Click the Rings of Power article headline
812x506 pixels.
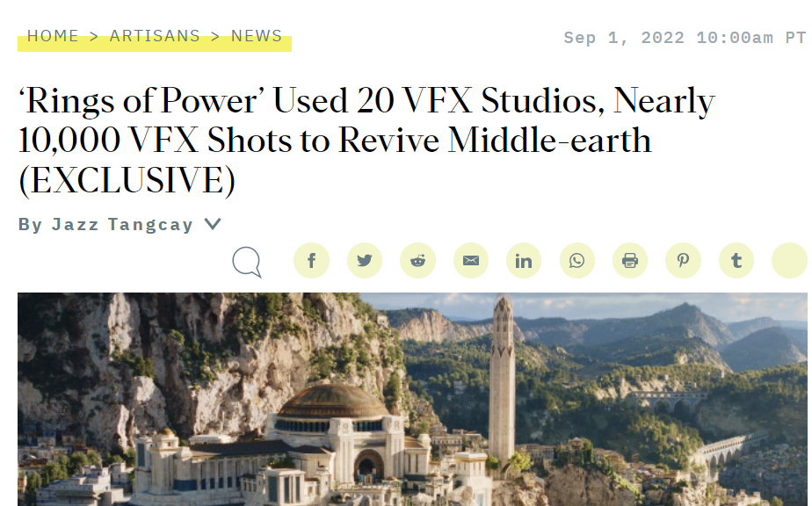click(x=366, y=141)
